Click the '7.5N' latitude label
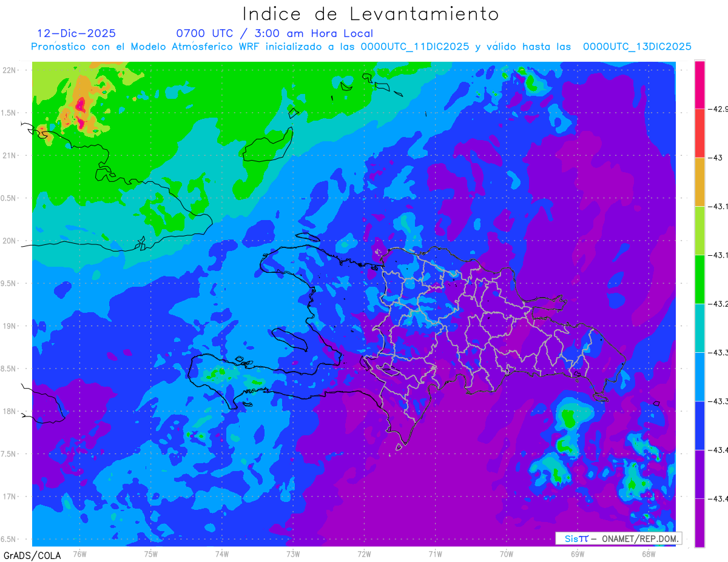 [x=8, y=454]
